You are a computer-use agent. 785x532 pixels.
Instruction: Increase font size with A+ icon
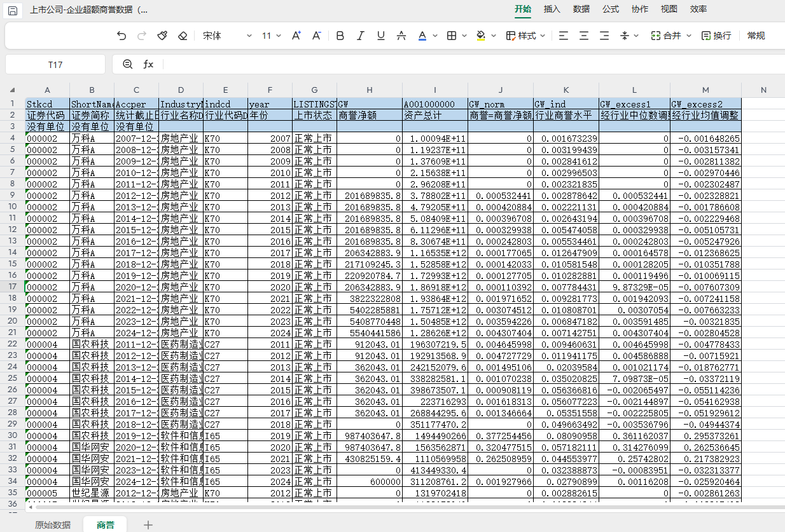pyautogui.click(x=296, y=36)
